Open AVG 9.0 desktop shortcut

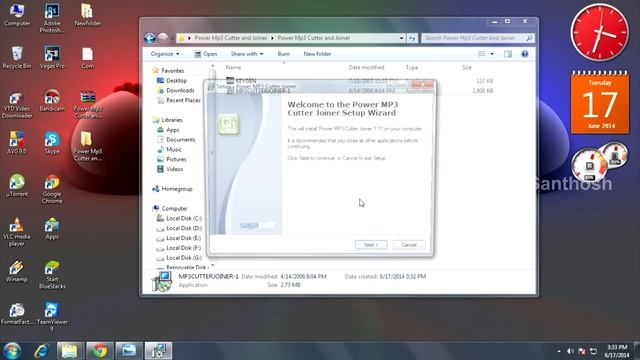(17, 143)
